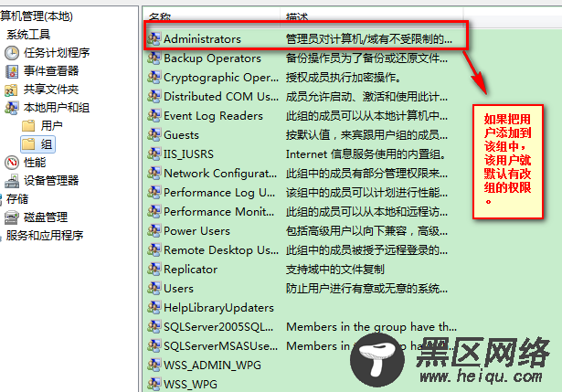The image size is (562, 392).
Task: Open the Device Manager icon beside 设备管理器
Action: (12, 181)
